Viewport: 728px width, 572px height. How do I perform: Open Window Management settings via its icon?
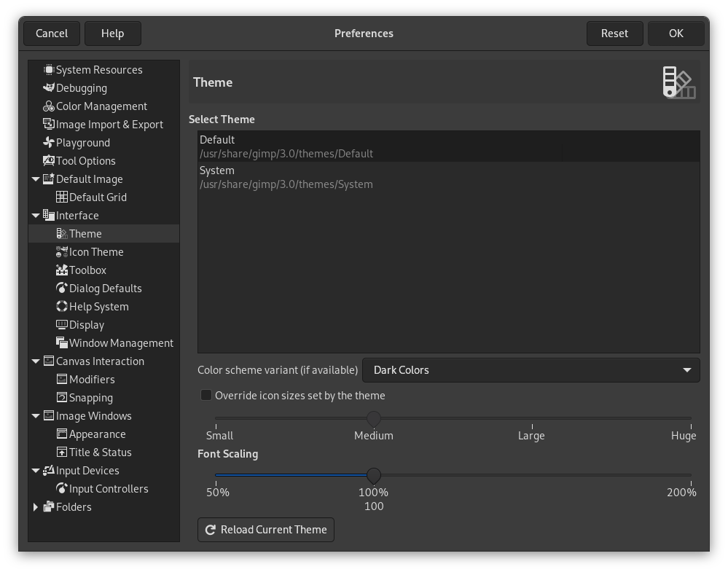63,342
